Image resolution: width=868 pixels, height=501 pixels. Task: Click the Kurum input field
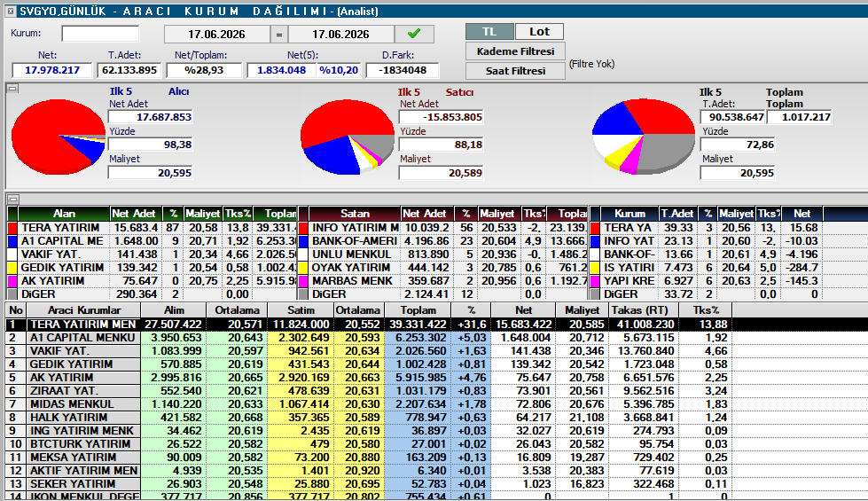pyautogui.click(x=100, y=34)
